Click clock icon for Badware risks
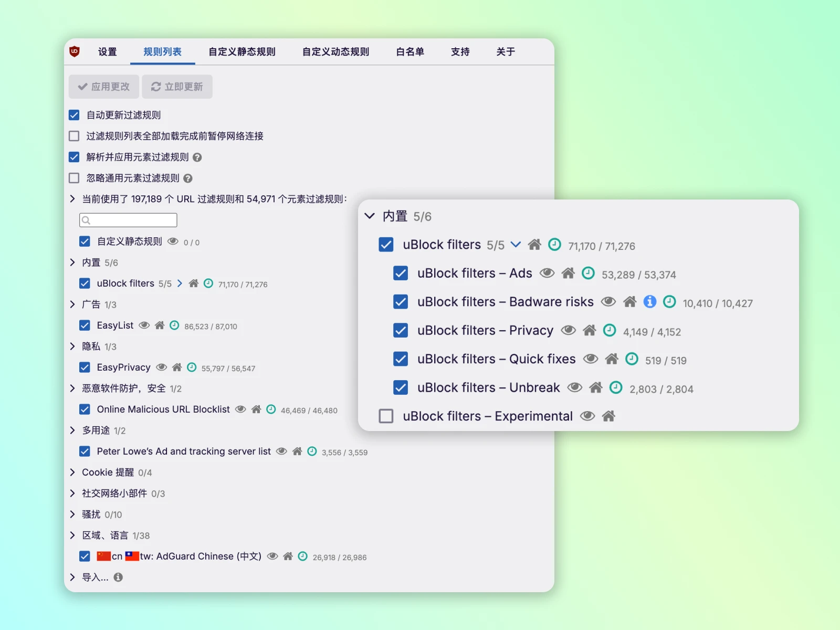 point(669,301)
